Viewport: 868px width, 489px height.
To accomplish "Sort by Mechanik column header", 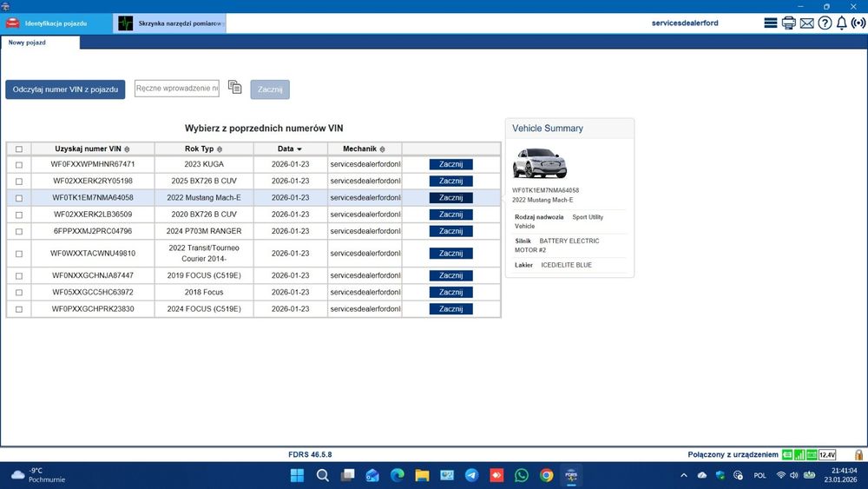I will 365,149.
